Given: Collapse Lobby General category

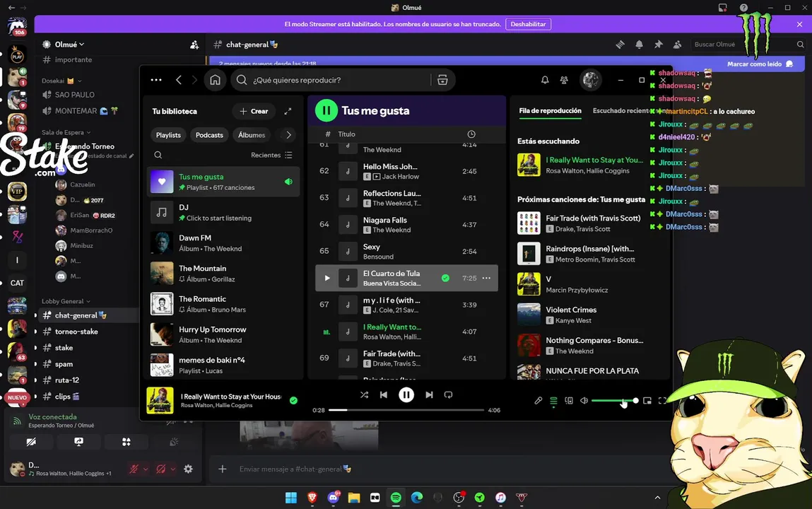Looking at the screenshot, I should (x=66, y=301).
